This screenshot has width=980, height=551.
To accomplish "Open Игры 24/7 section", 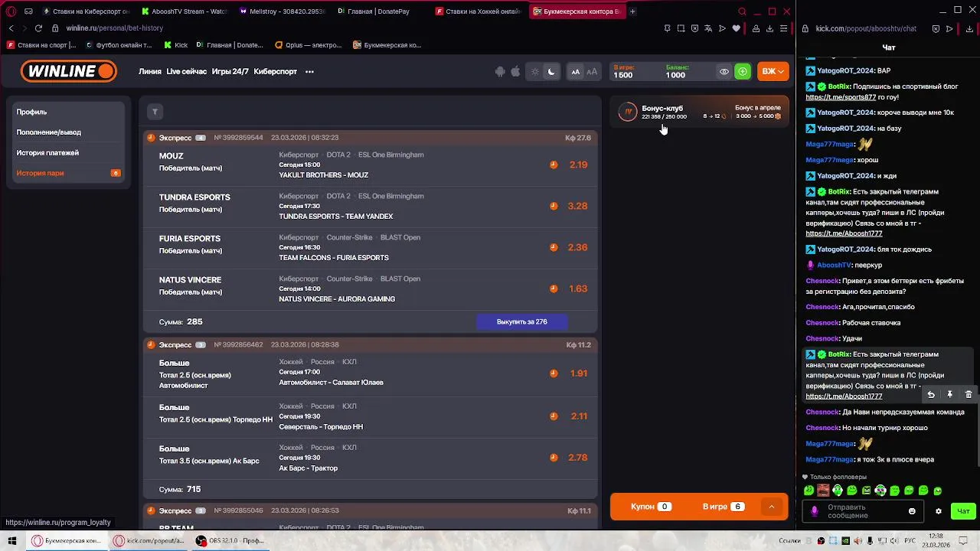I will 230,72.
